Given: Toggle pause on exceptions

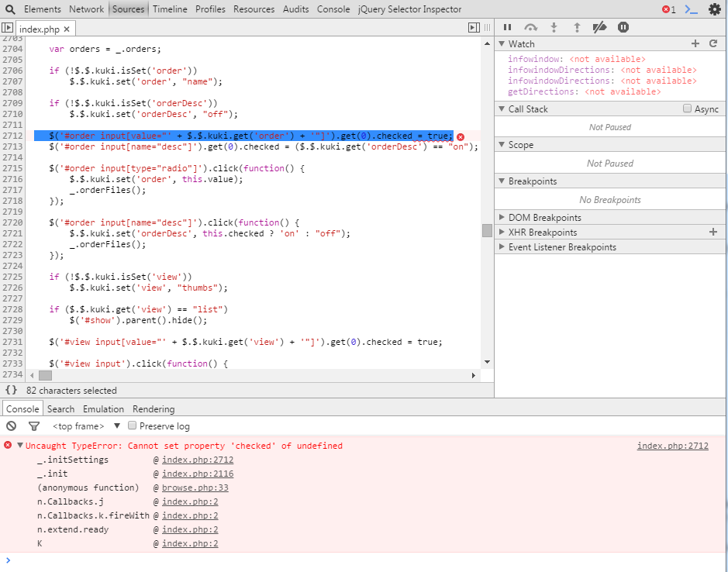Looking at the screenshot, I should 623,27.
